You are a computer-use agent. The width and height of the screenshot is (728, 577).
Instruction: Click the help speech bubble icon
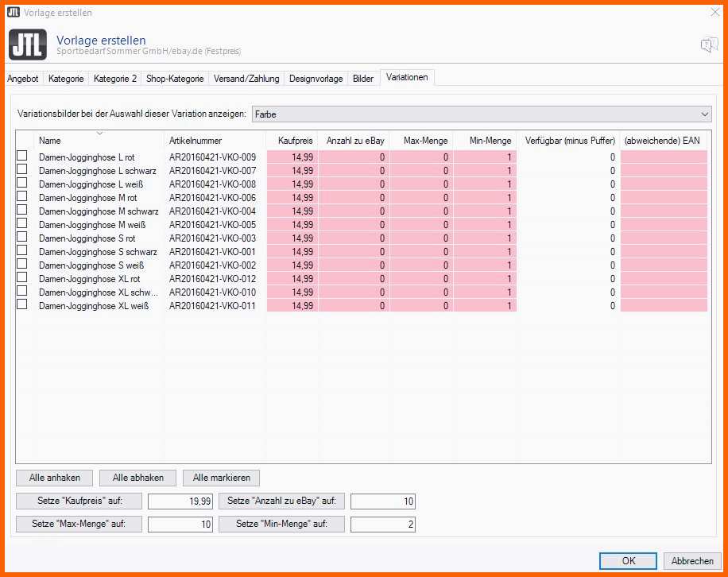click(x=709, y=45)
